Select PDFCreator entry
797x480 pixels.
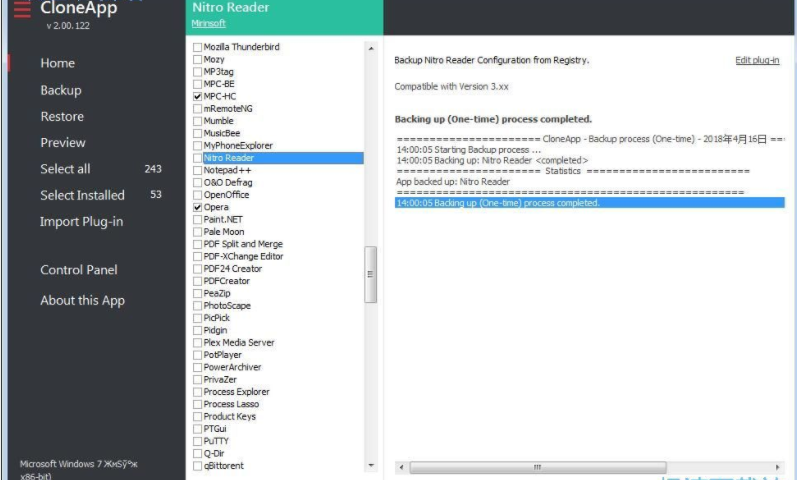tap(226, 281)
